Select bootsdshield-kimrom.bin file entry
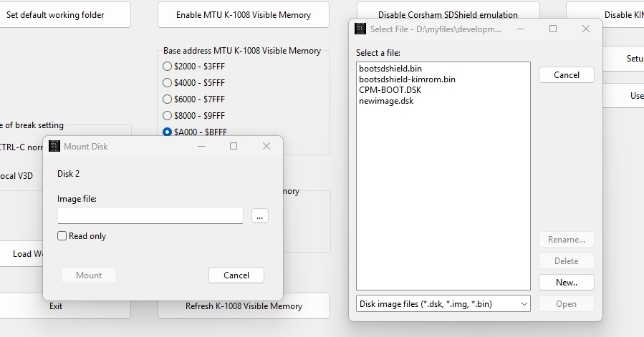644x337 pixels. point(407,79)
